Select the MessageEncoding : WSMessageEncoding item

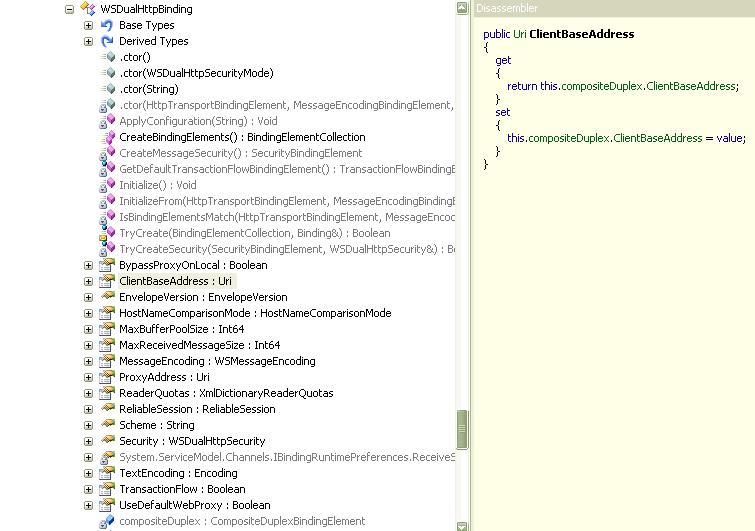coord(217,361)
